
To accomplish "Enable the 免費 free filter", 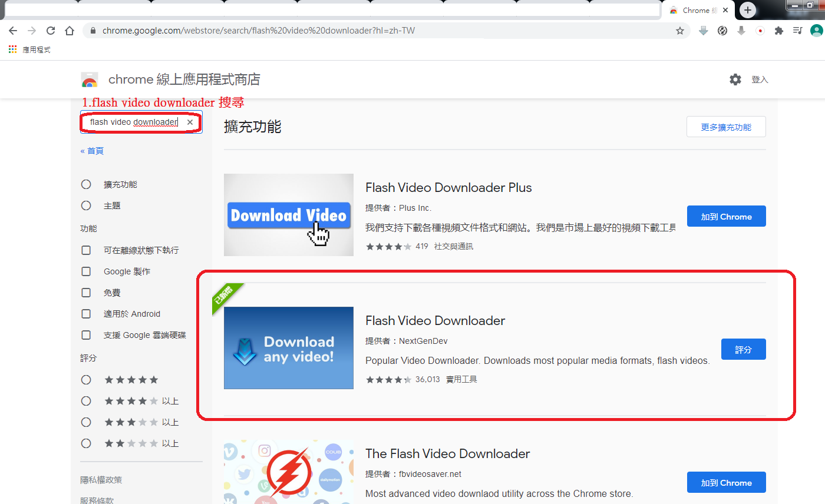I will click(86, 293).
